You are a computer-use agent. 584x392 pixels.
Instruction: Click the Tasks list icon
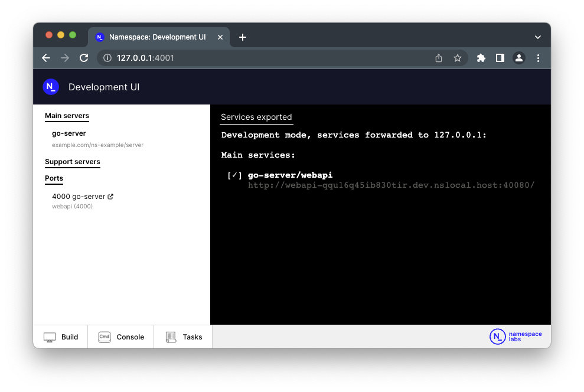click(171, 337)
